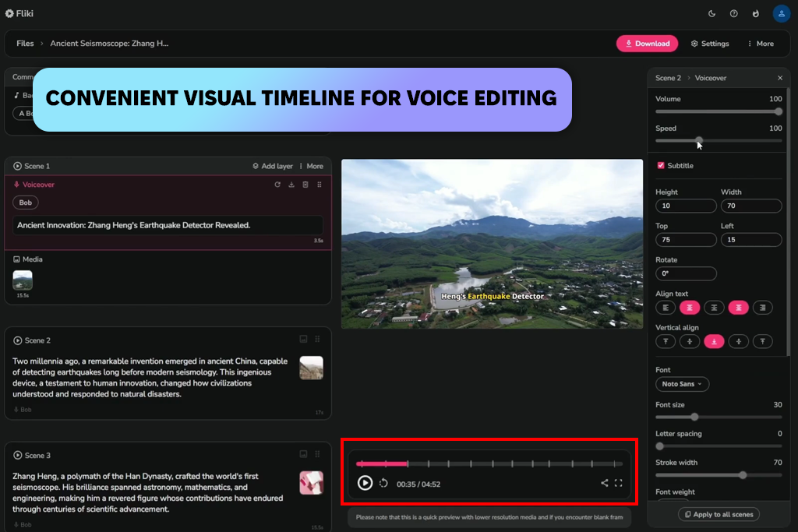Image resolution: width=798 pixels, height=532 pixels.
Task: Open the help question mark icon
Action: click(x=734, y=14)
